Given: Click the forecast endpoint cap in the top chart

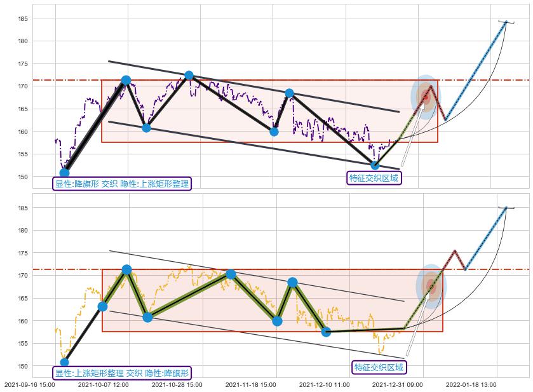Looking at the screenshot, I should (506, 22).
